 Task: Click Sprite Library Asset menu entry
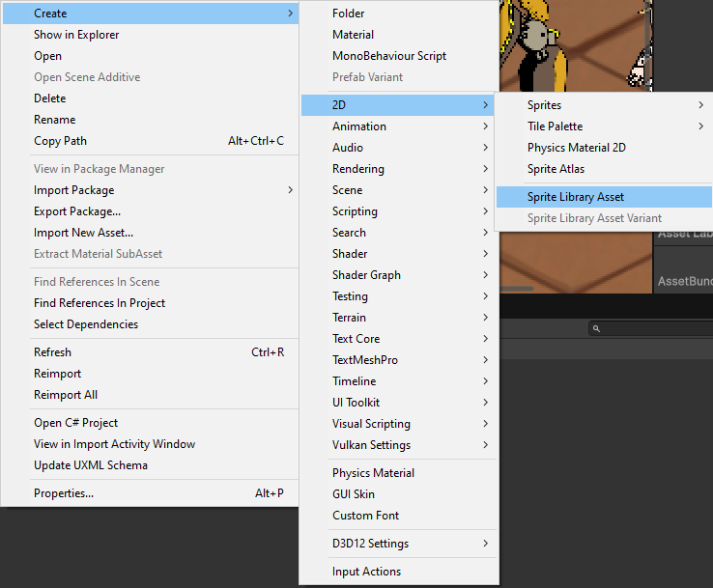coord(576,197)
